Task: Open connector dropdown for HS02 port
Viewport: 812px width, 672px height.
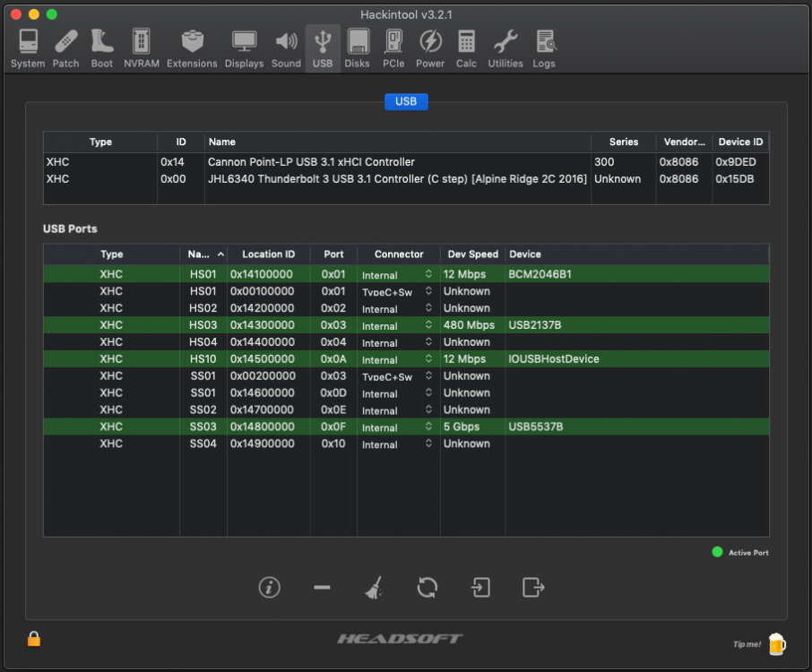Action: [398, 308]
